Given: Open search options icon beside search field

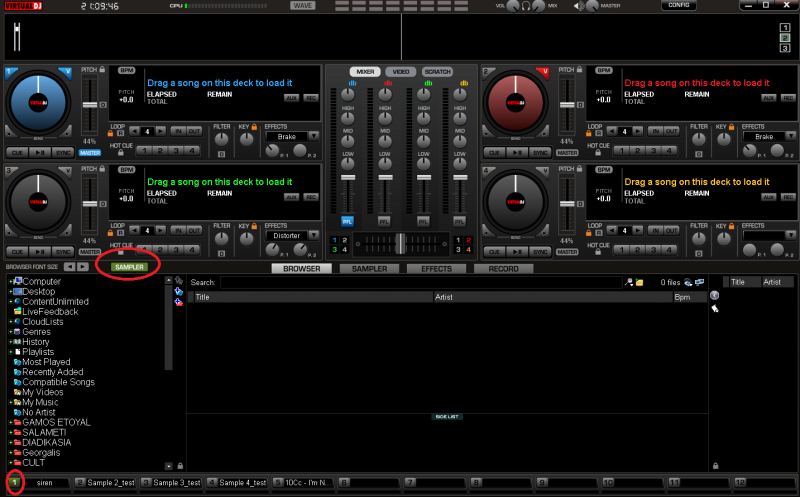Looking at the screenshot, I should [630, 282].
